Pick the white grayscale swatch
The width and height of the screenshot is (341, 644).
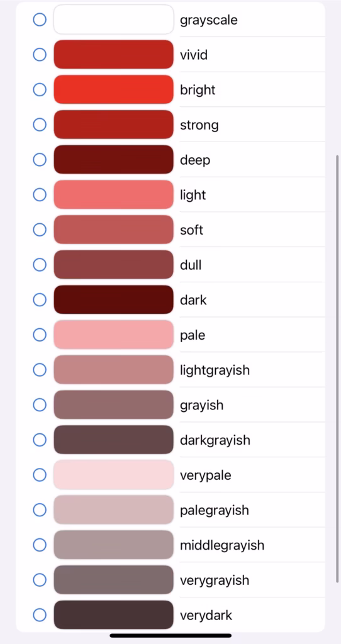click(x=114, y=19)
